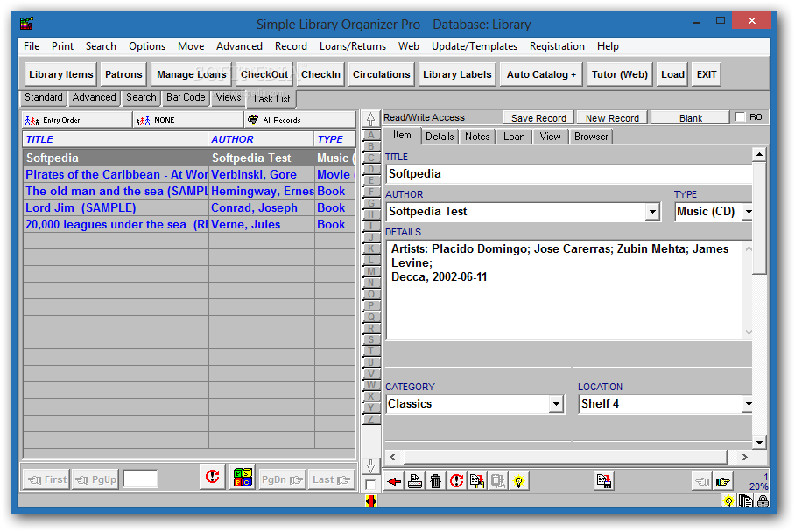Switch to the Task List tab
The width and height of the screenshot is (795, 532).
point(271,98)
